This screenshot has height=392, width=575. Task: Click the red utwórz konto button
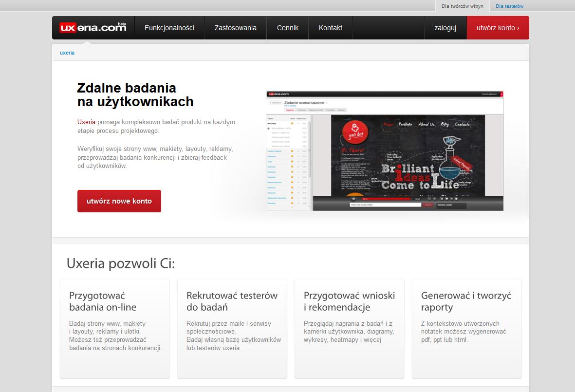click(x=498, y=28)
